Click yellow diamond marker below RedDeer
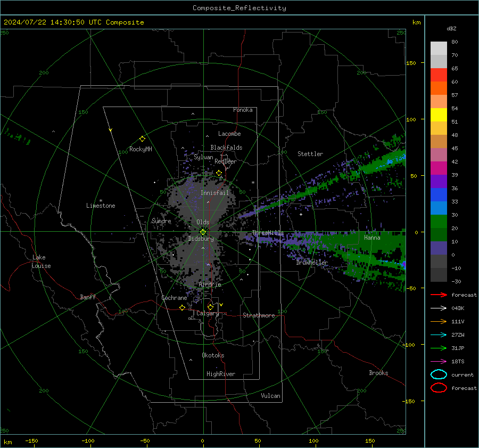Image resolution: width=479 pixels, height=448 pixels. [219, 173]
